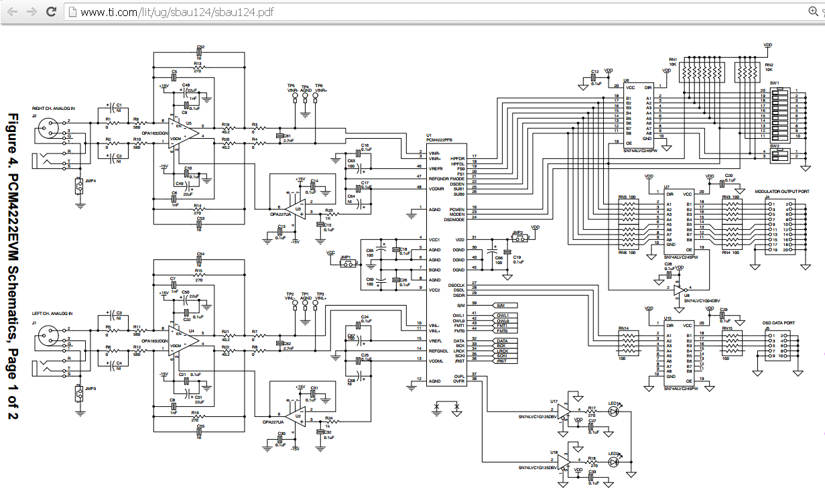Select the "LED1" designator
The image size is (825, 504).
point(614,403)
